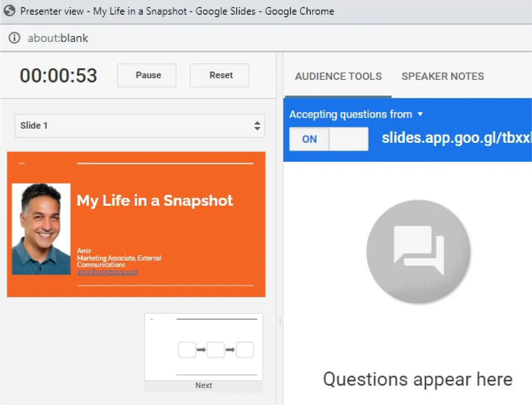532x405 pixels.
Task: Pause the presentation timer
Action: coord(146,75)
